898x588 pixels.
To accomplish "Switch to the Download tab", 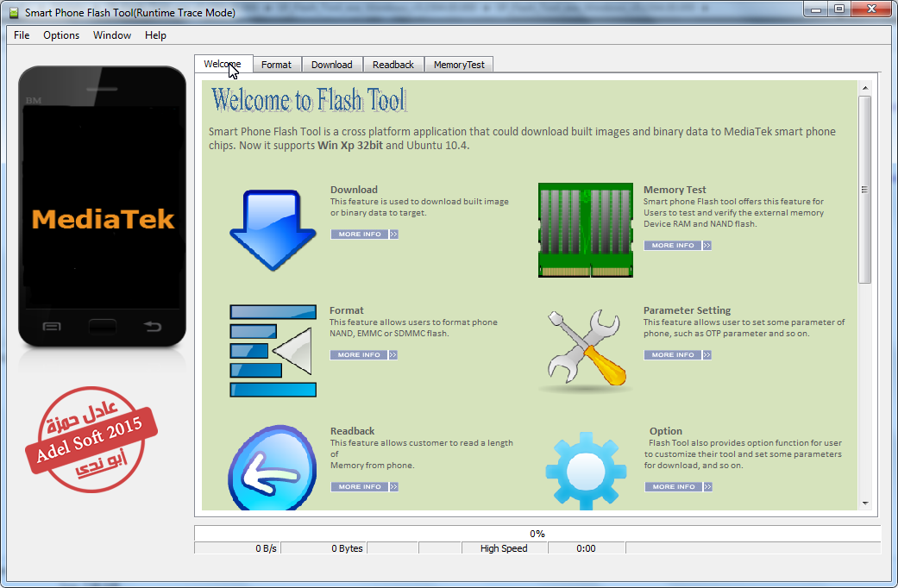I will point(332,65).
